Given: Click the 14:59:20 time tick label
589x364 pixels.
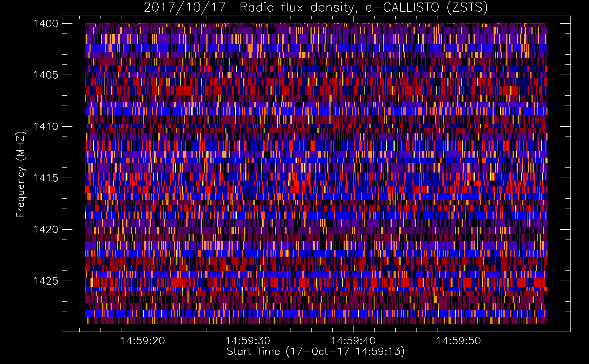Looking at the screenshot, I should pos(143,341).
